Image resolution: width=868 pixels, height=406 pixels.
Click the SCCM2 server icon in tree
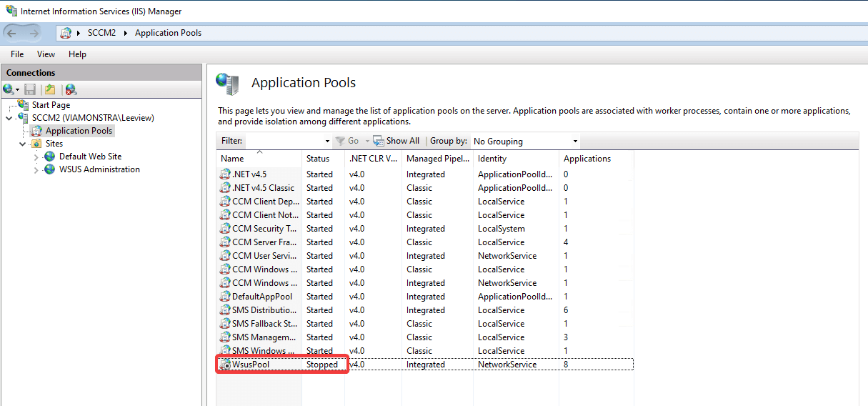tap(23, 117)
